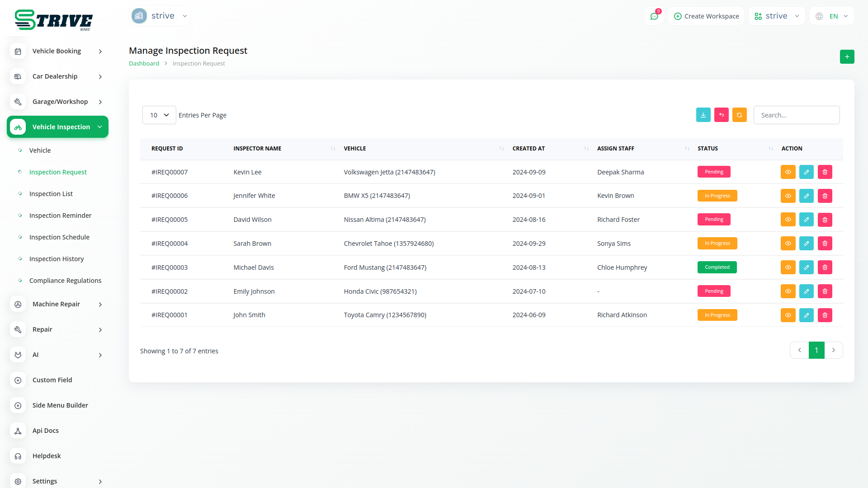Follow the Dashboard breadcrumb link

[x=144, y=64]
